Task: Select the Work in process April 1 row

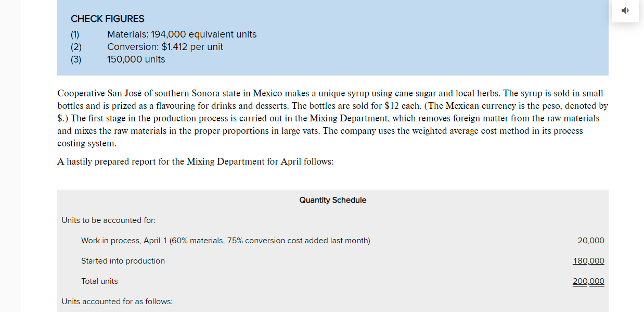Action: [x=225, y=241]
